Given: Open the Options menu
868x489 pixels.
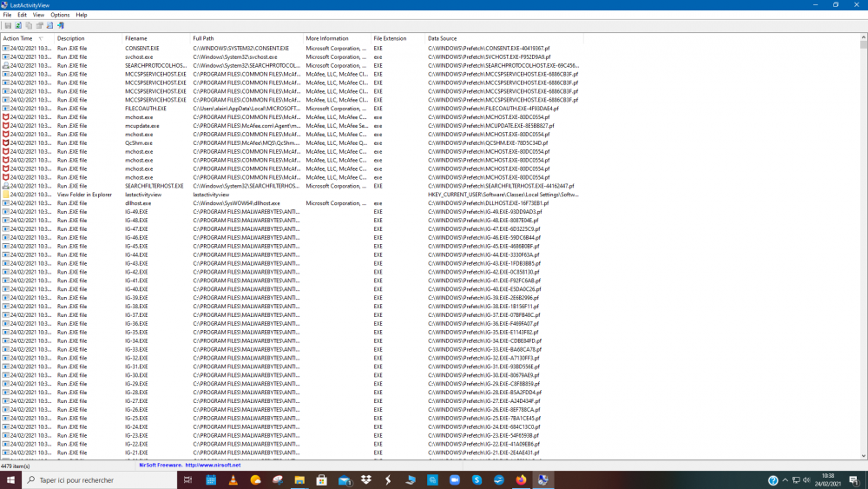Looking at the screenshot, I should 60,15.
